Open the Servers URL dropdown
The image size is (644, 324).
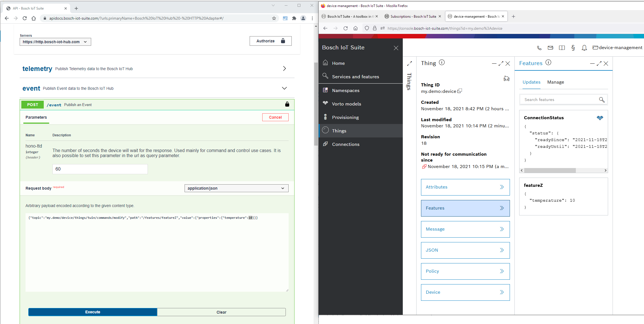(x=55, y=42)
